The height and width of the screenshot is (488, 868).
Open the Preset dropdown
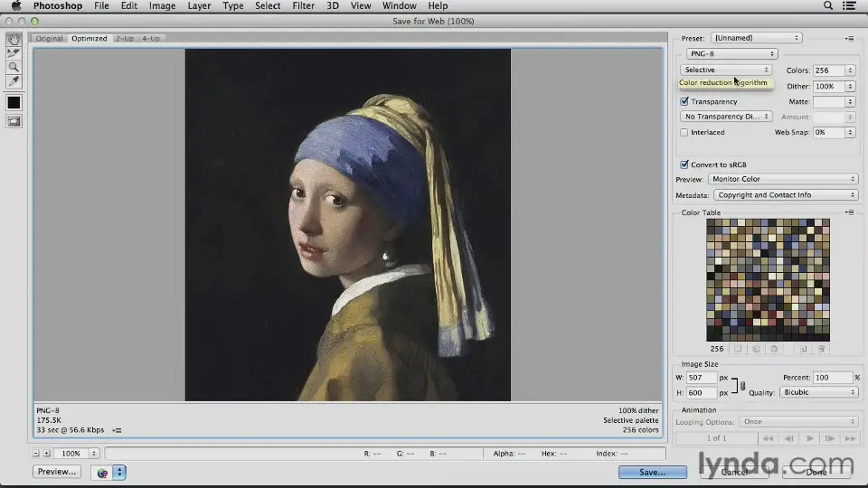point(756,38)
